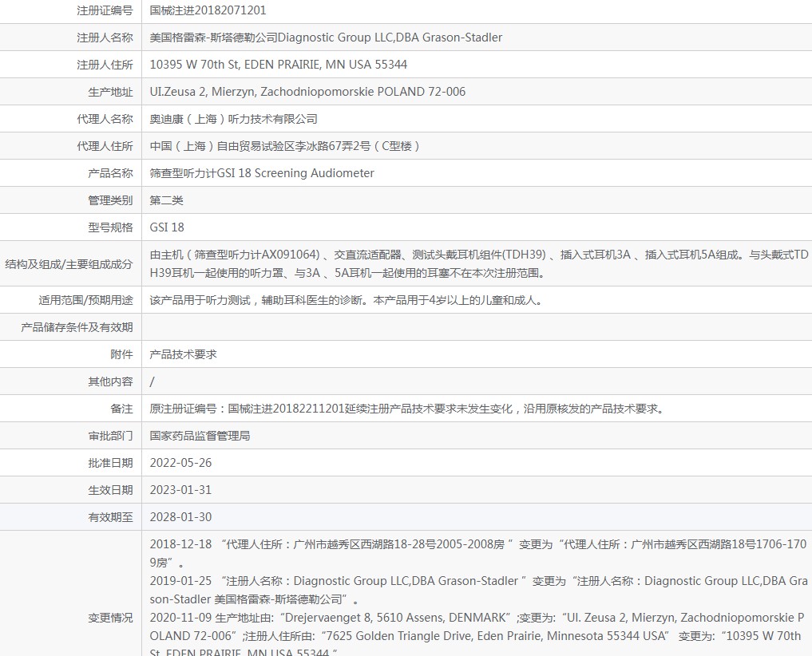The width and height of the screenshot is (812, 656).
Task: Click the 其他内容 label
Action: (x=110, y=381)
